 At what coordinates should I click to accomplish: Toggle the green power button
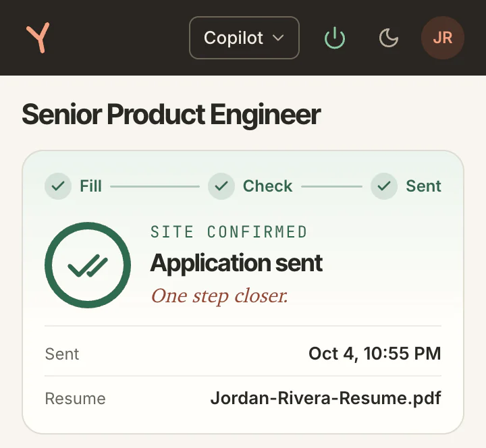335,38
